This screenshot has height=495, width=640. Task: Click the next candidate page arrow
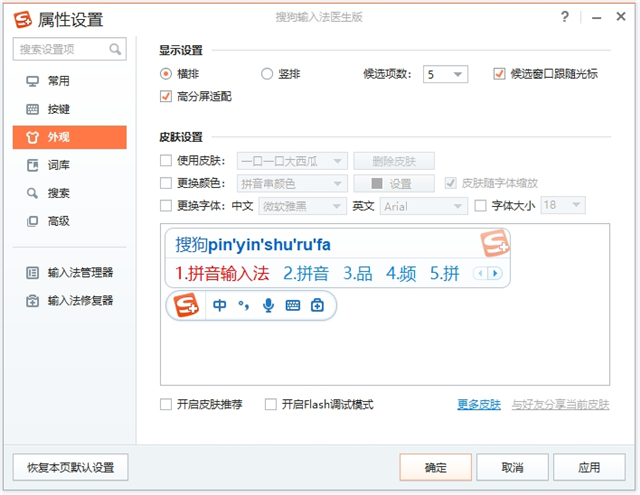[x=495, y=273]
